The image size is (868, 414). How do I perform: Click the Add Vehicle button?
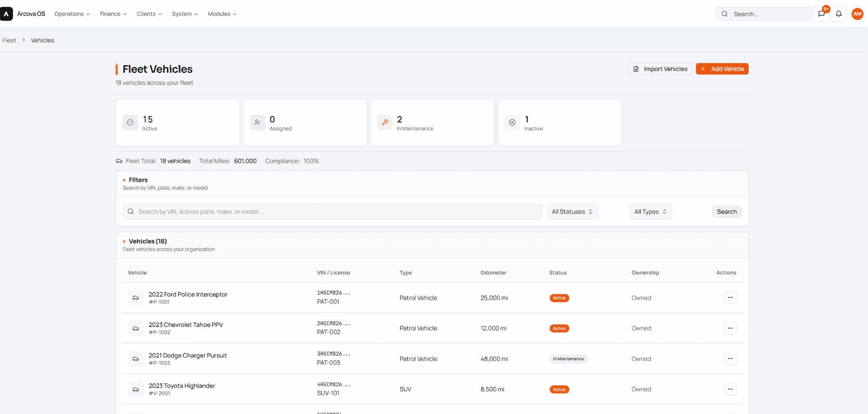(x=722, y=69)
